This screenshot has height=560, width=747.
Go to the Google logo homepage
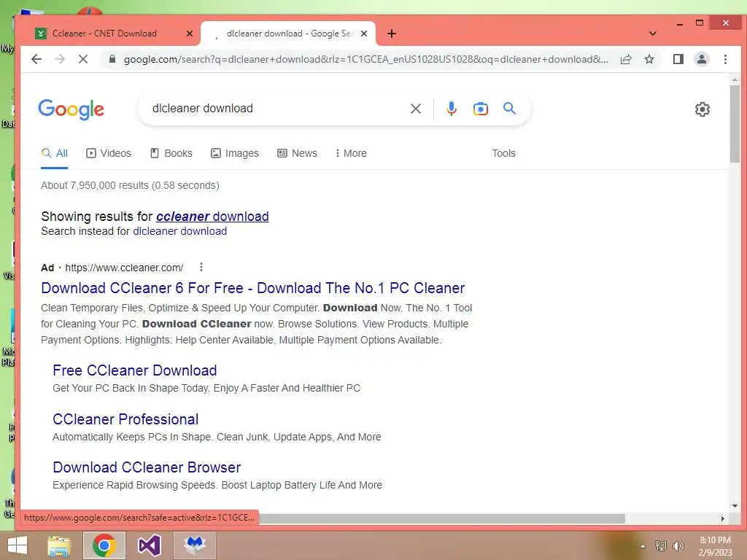[x=71, y=109]
